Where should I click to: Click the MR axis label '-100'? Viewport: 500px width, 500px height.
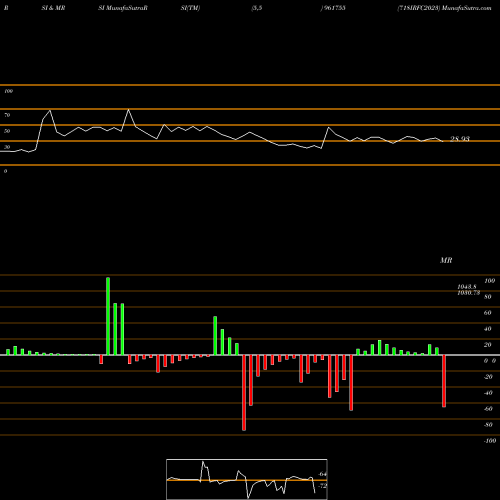point(490,441)
